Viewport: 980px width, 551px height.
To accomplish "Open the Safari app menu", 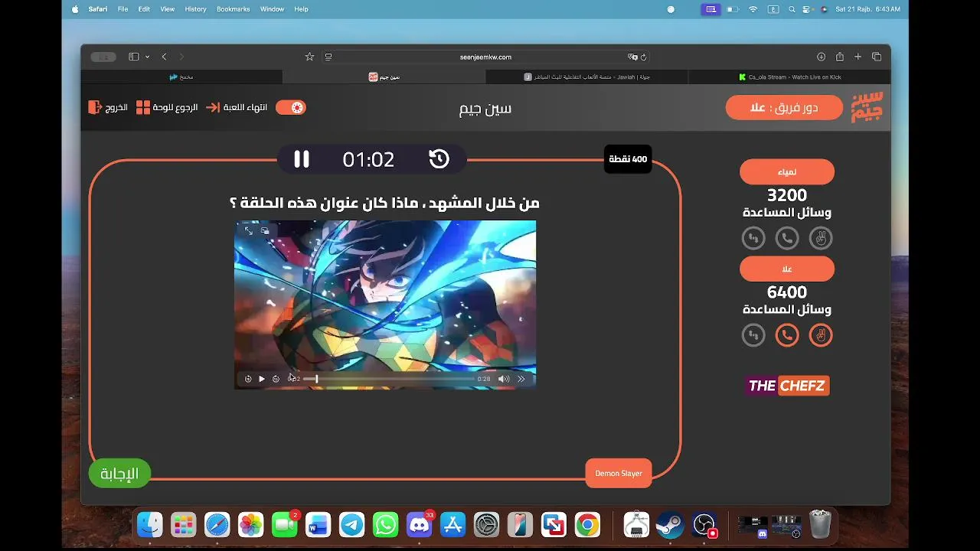I will coord(97,9).
